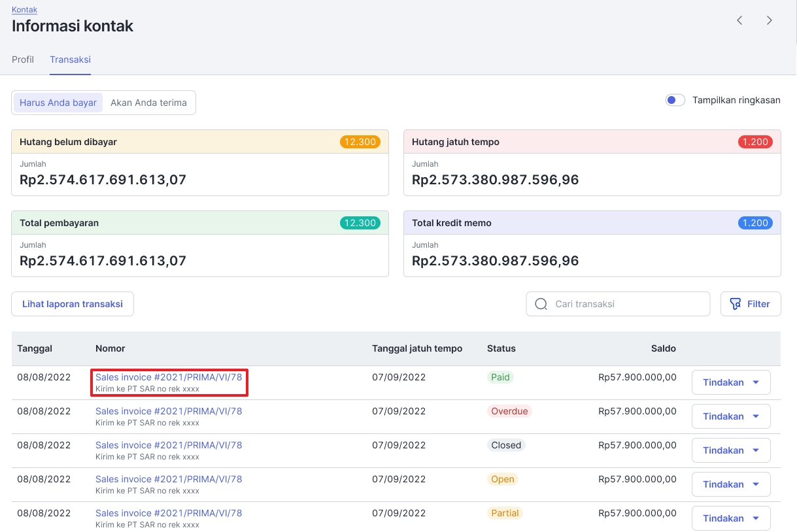Click the Total kredit memo card title

tap(452, 223)
